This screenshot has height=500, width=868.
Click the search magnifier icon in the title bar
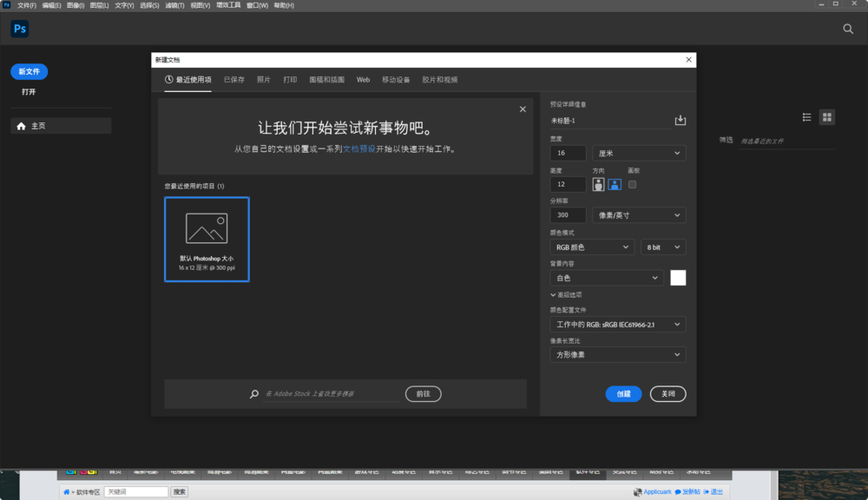pos(847,28)
